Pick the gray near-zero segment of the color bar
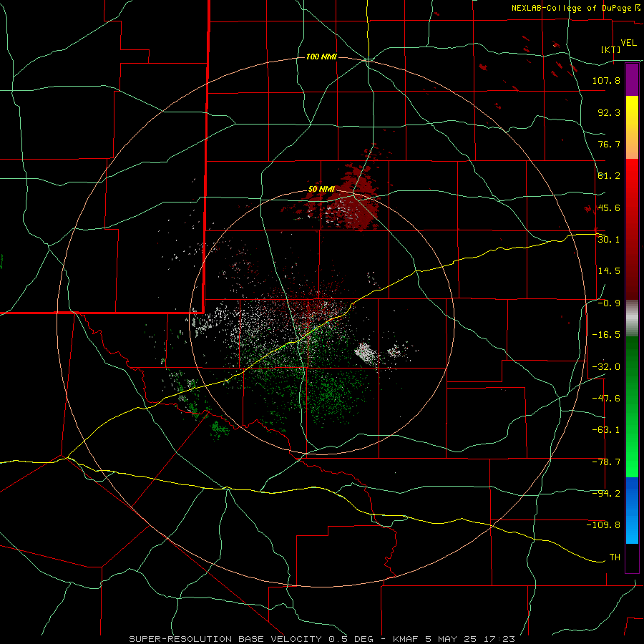644x644 pixels. pyautogui.click(x=632, y=318)
